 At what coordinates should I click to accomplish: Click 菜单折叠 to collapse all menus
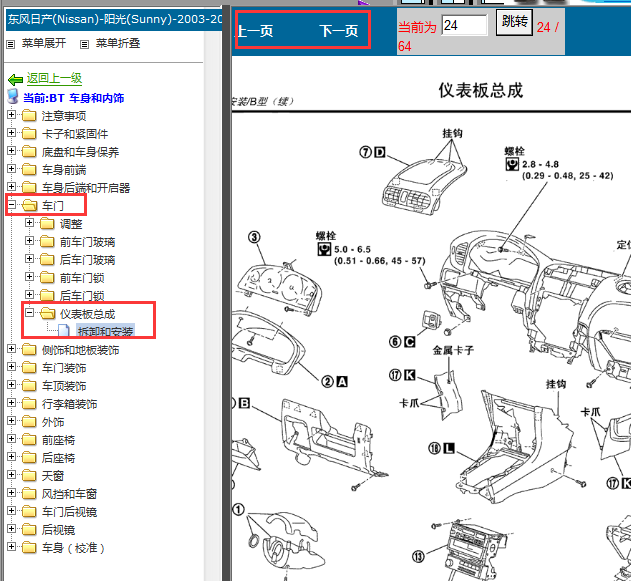coord(118,43)
